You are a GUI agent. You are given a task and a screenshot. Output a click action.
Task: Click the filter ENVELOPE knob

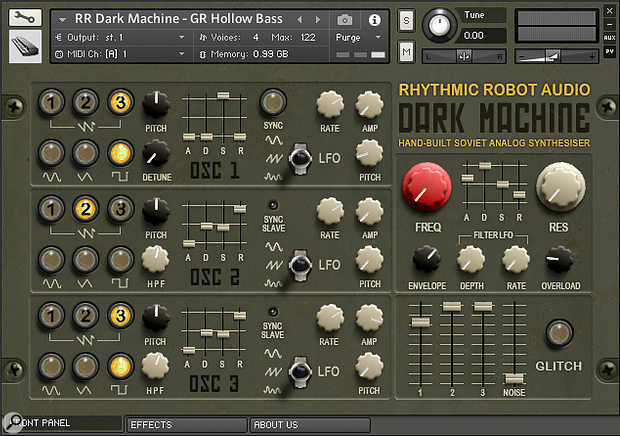click(427, 259)
